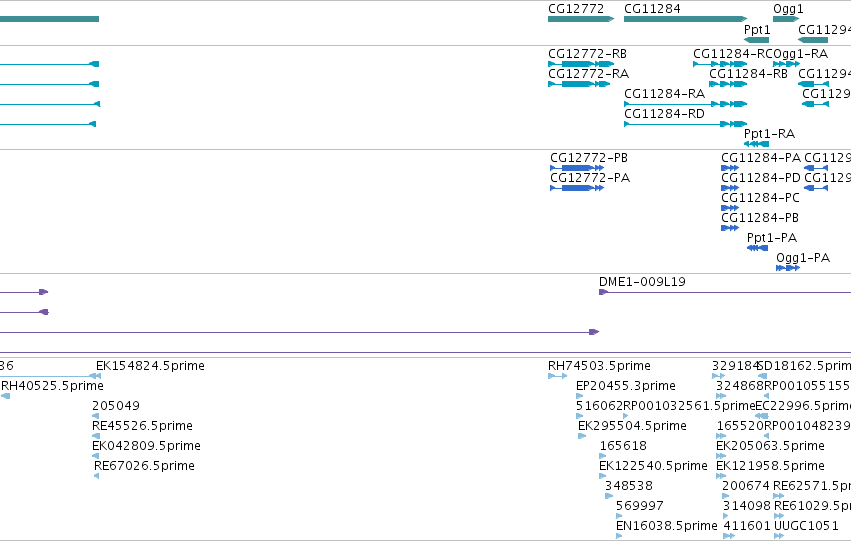
Task: Click the Ogg1-PA protein feature
Action: pos(788,268)
